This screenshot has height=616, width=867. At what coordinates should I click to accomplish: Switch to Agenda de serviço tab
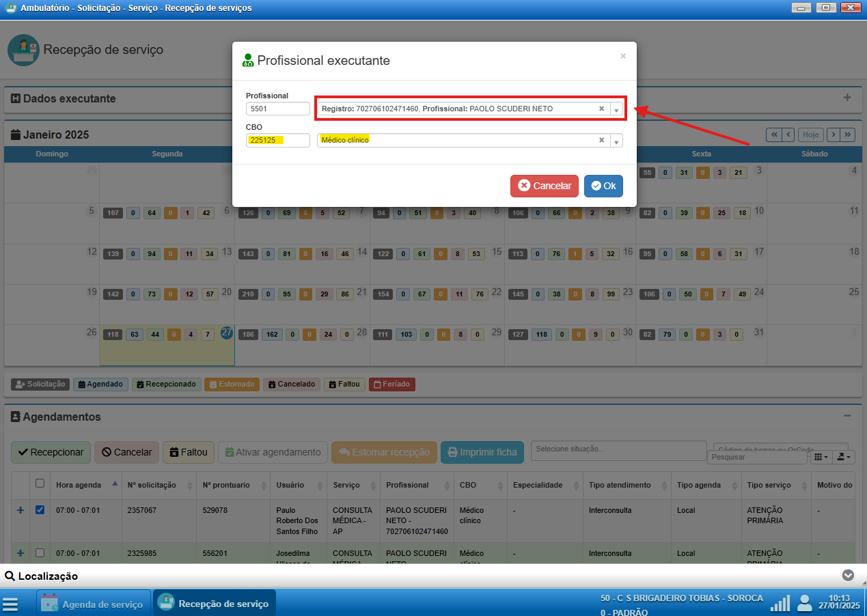pos(94,604)
